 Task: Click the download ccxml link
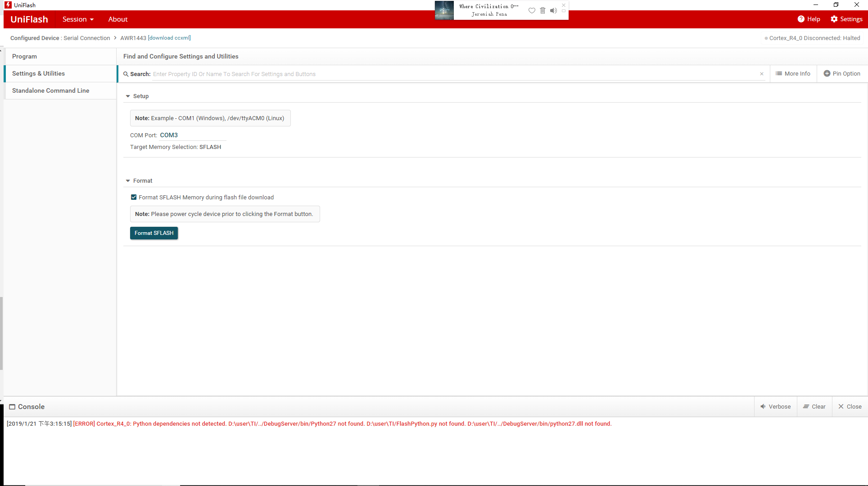coord(169,38)
